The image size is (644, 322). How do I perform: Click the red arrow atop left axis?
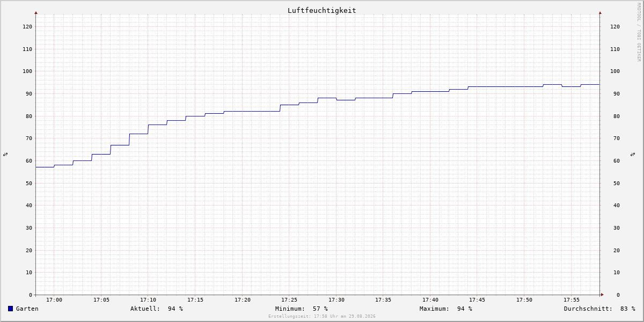pyautogui.click(x=36, y=12)
